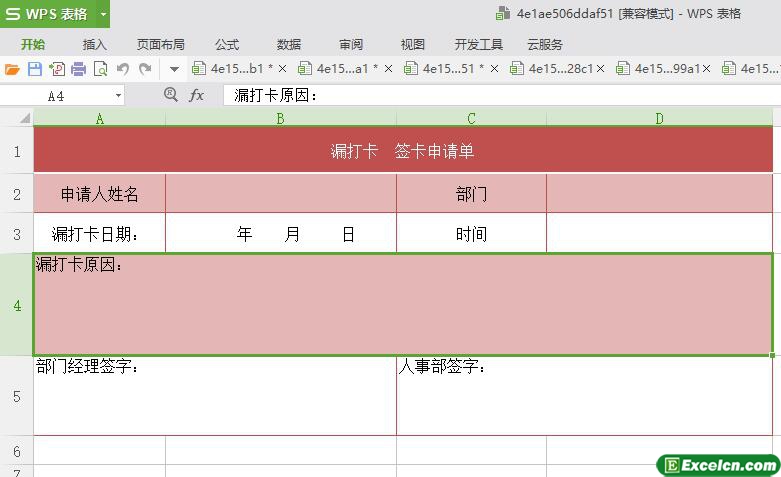The width and height of the screenshot is (781, 477).
Task: Click the Name Box showing A4
Action: point(56,96)
